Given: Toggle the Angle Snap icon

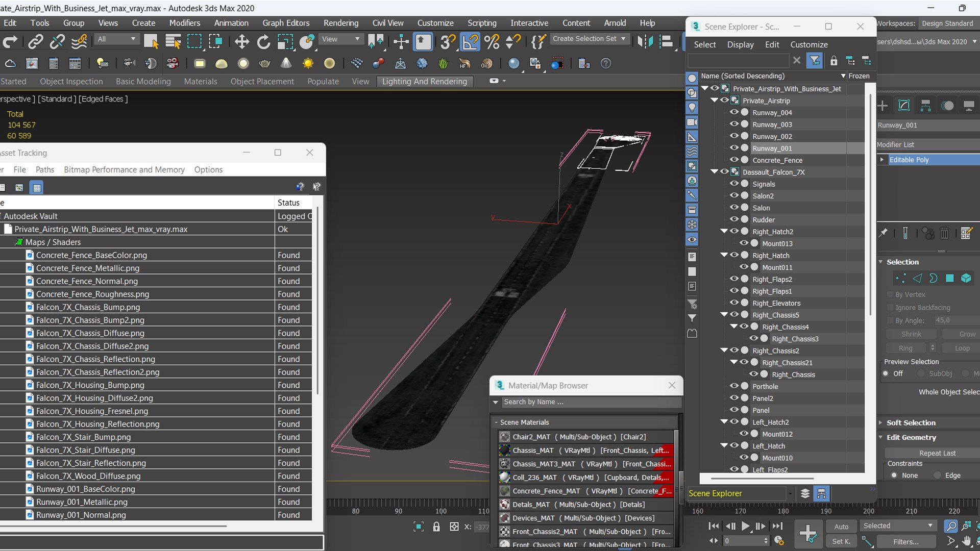Looking at the screenshot, I should (x=470, y=42).
